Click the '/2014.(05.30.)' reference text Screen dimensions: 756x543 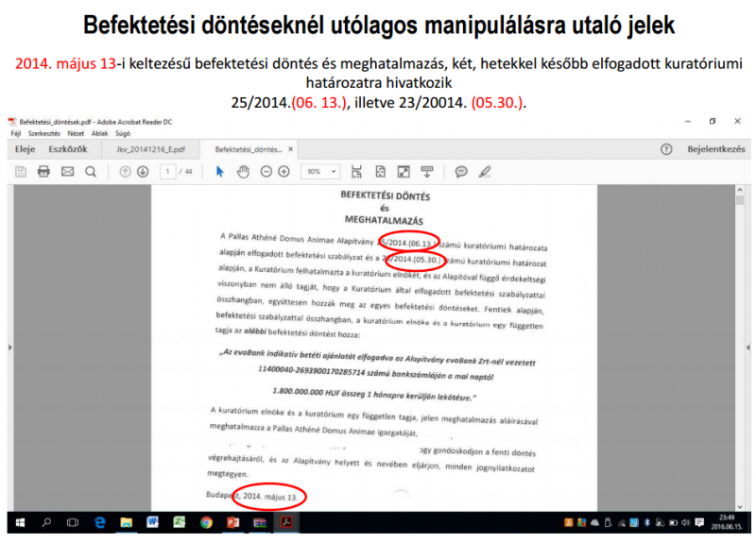pyautogui.click(x=416, y=260)
